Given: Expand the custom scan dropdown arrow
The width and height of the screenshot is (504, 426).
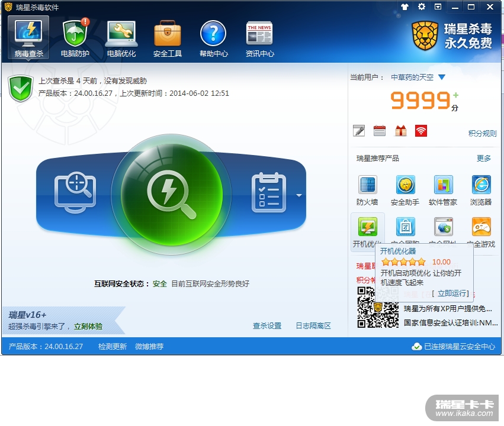Looking at the screenshot, I should pos(299,195).
